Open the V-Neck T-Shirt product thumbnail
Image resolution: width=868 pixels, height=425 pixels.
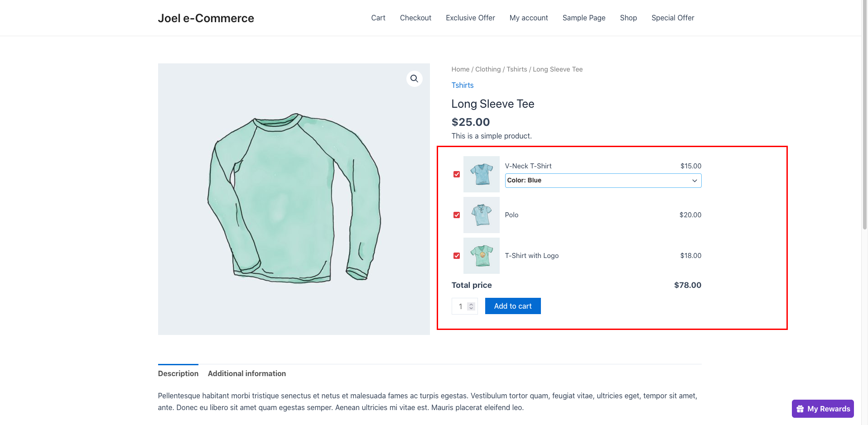[x=481, y=174]
